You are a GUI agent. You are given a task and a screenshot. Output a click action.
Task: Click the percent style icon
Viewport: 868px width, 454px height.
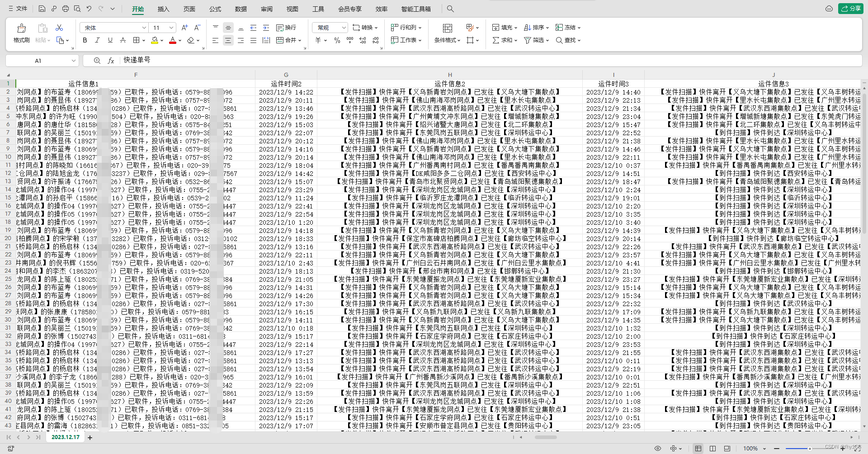(x=337, y=40)
